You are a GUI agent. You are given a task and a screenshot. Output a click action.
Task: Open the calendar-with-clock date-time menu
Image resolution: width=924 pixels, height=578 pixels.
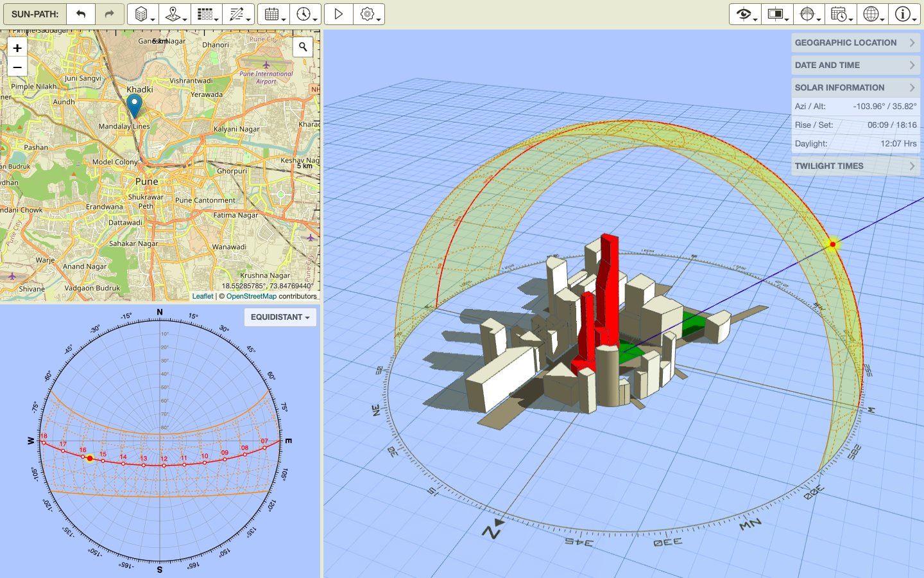(x=841, y=14)
